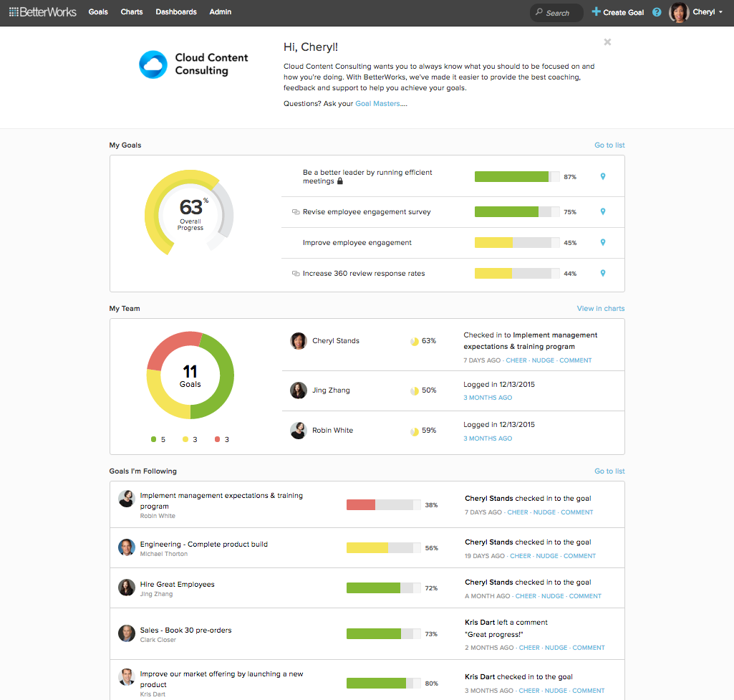Click 'Kris Dart left a comment' activity
Image resolution: width=734 pixels, height=700 pixels.
pyautogui.click(x=506, y=623)
